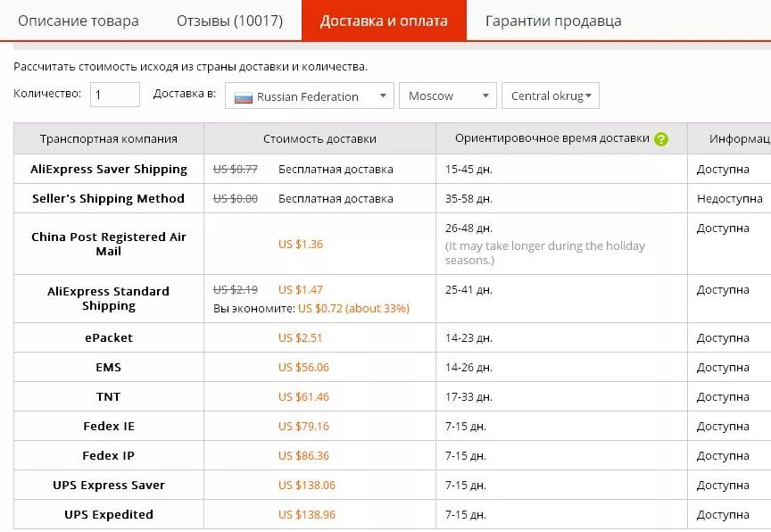Click the Транспортная компания column header

pos(109,138)
